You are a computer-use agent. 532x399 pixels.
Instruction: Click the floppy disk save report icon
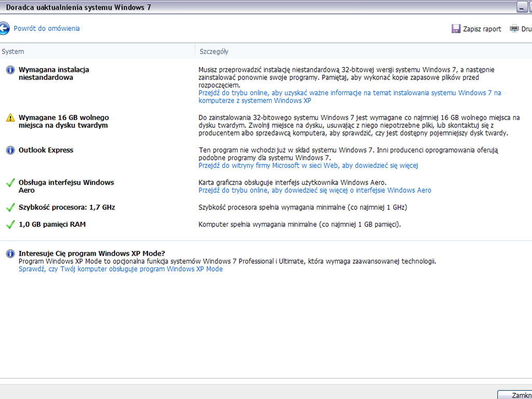click(x=456, y=29)
